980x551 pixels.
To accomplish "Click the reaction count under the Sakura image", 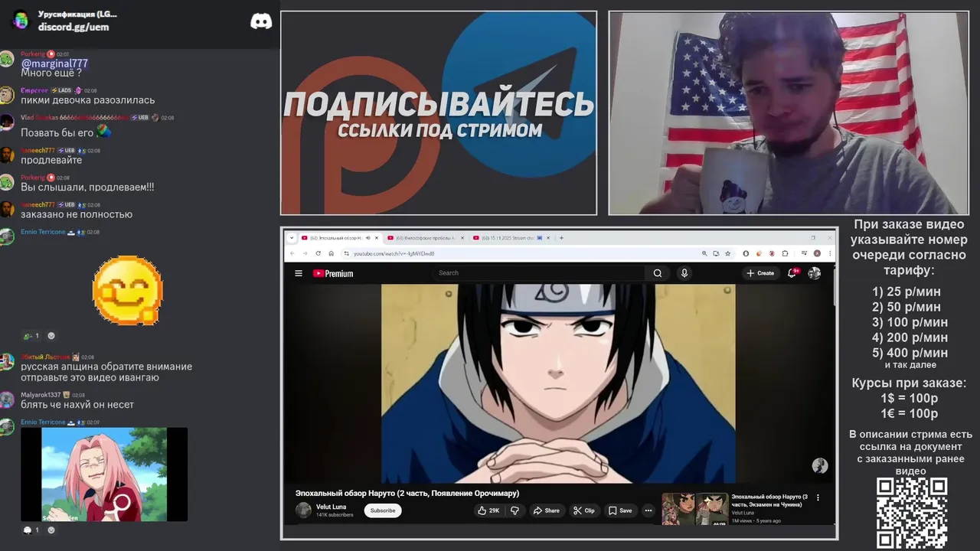I will [x=31, y=530].
